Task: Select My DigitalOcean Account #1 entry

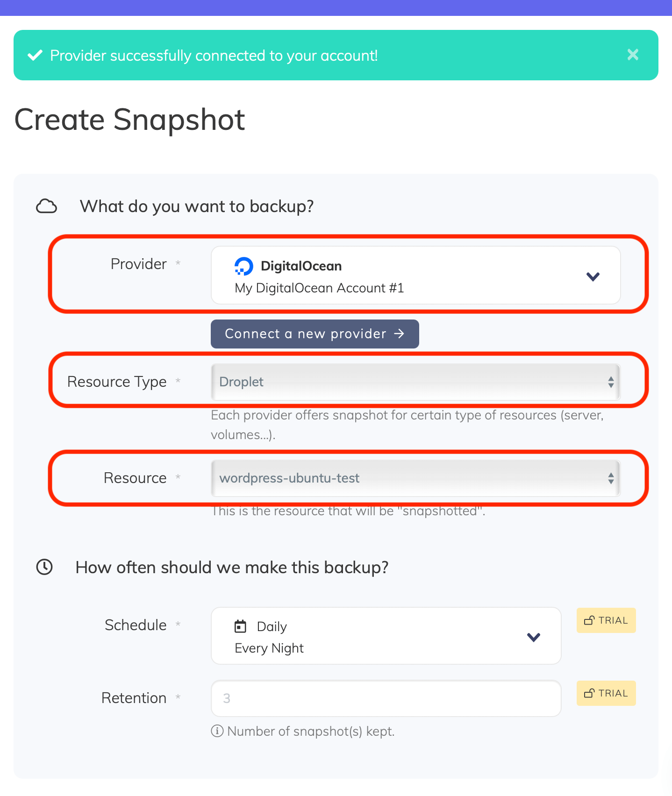Action: coord(319,288)
